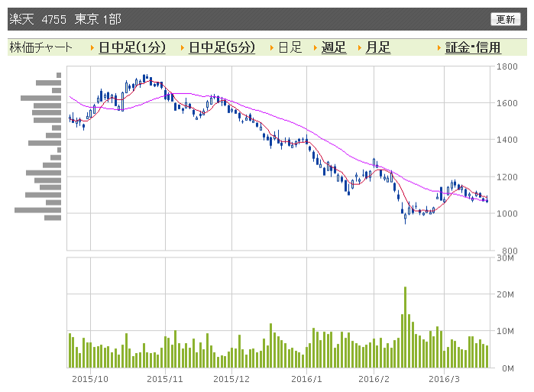Screen dimensions: 534x392
Task: Click the orange arrow beside 月足
Action: coord(360,48)
